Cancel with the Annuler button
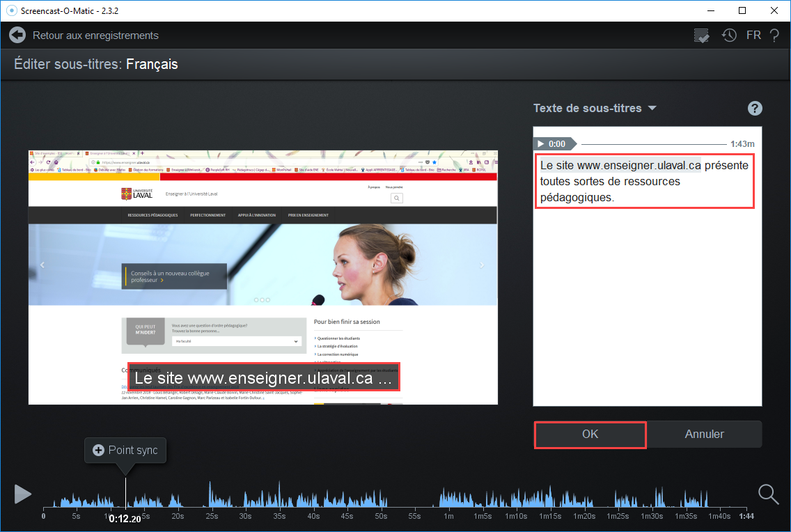Screen dimensions: 791x532 [704, 435]
